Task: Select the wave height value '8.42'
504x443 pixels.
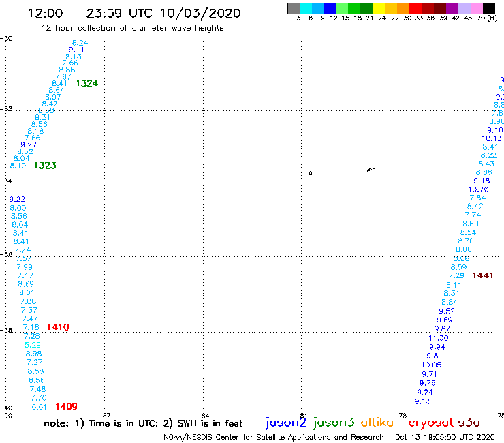Action: pyautogui.click(x=475, y=207)
